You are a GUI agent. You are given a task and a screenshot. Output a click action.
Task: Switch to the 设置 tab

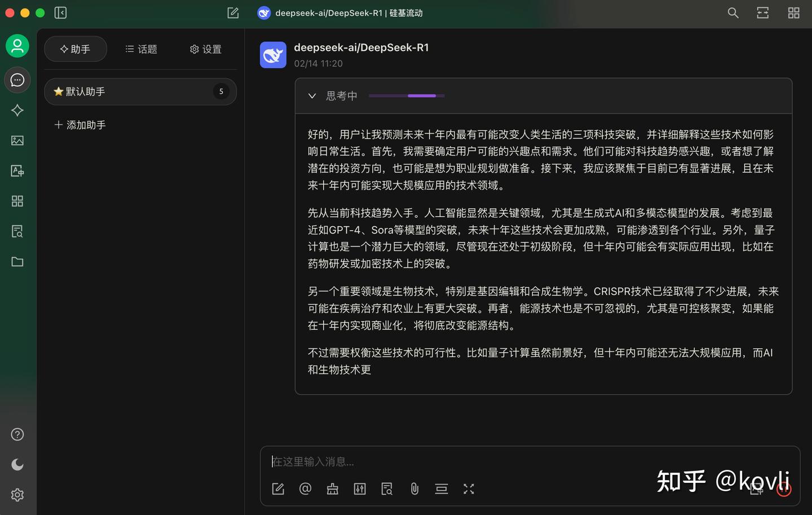[205, 49]
